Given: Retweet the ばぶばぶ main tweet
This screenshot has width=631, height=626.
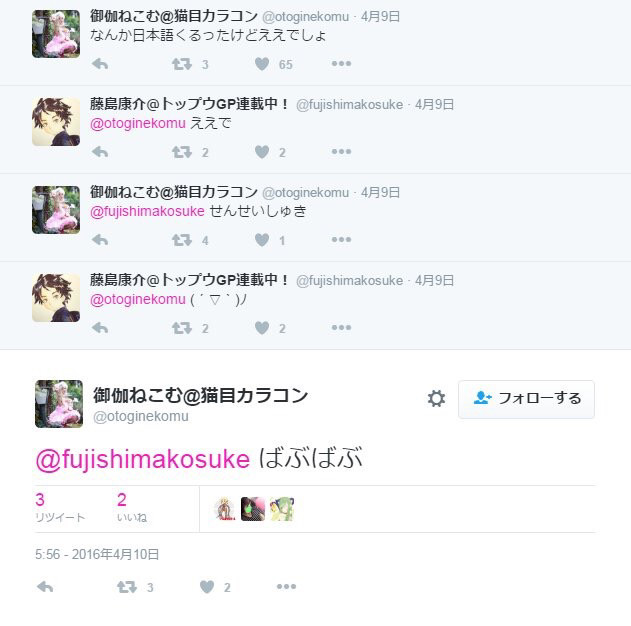Looking at the screenshot, I should (127, 587).
